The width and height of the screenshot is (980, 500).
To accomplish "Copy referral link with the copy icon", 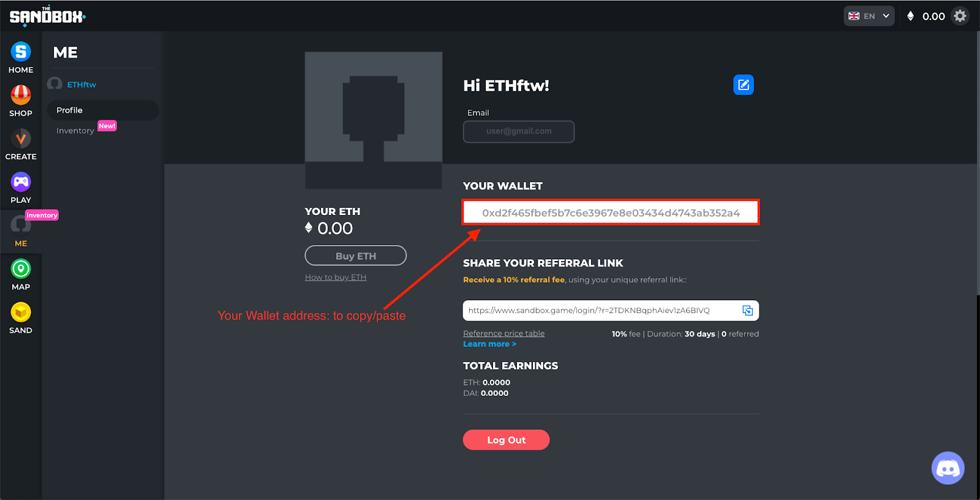I will click(748, 311).
